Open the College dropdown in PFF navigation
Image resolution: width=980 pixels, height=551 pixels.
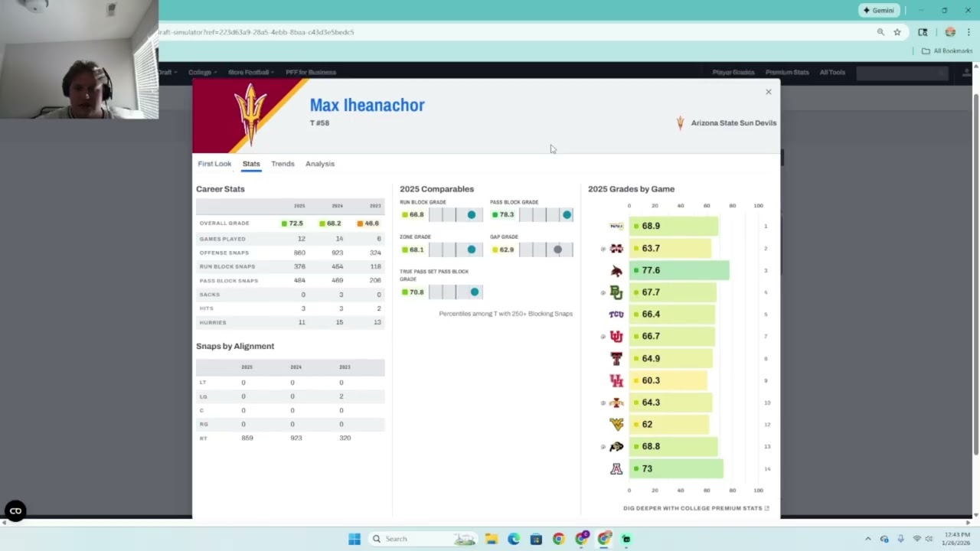pos(203,72)
